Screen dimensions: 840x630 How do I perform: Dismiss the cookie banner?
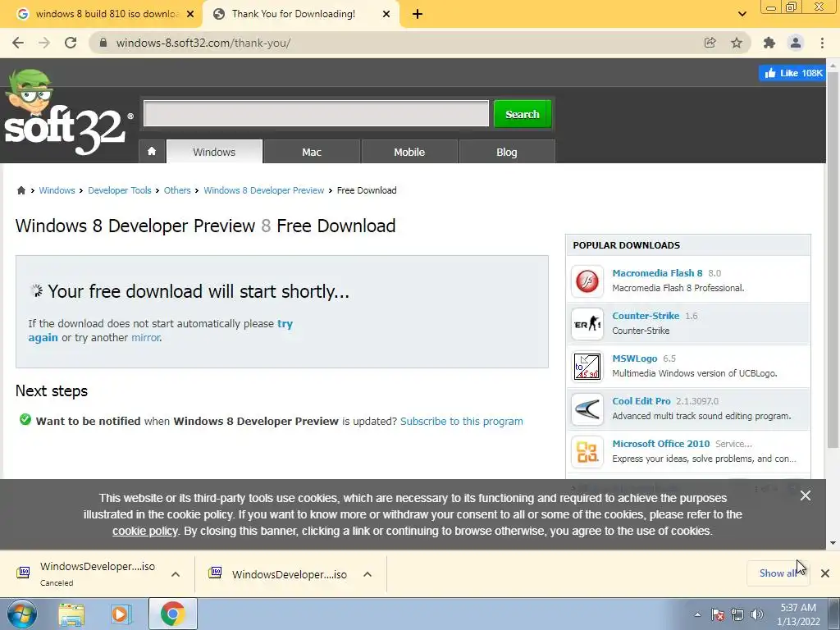[806, 495]
